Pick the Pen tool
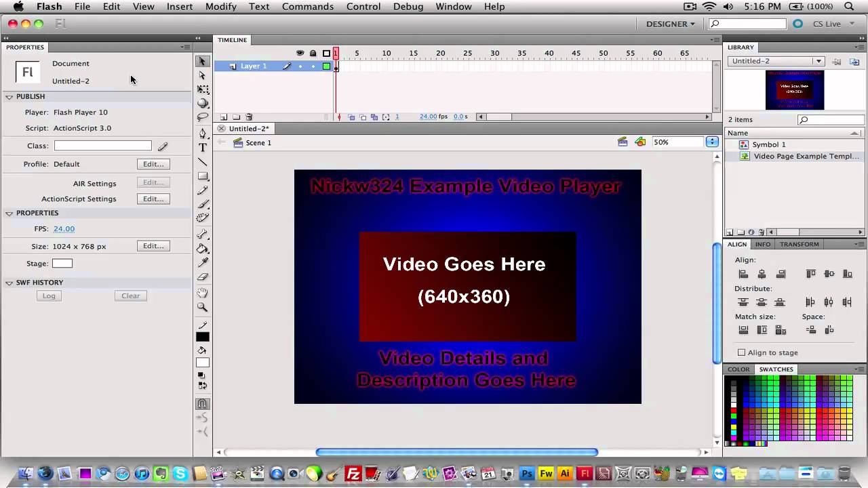The image size is (868, 488). click(202, 134)
